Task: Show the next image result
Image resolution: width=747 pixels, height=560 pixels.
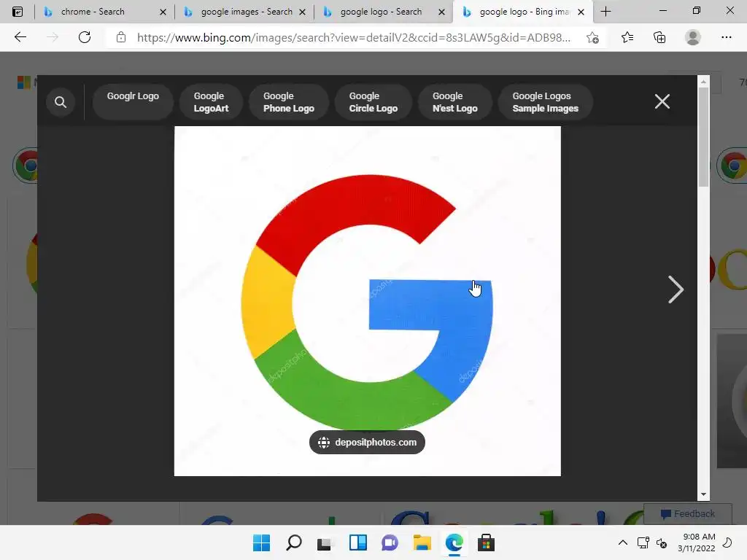Action: pyautogui.click(x=675, y=289)
